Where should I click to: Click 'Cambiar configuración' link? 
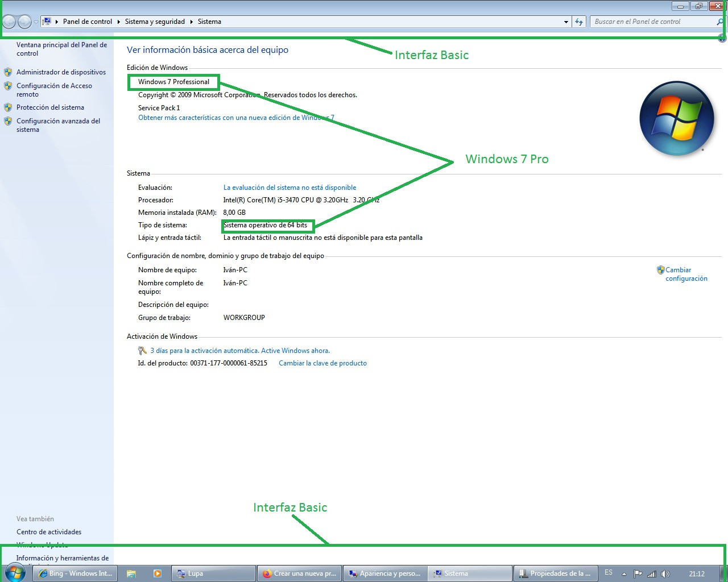click(686, 274)
